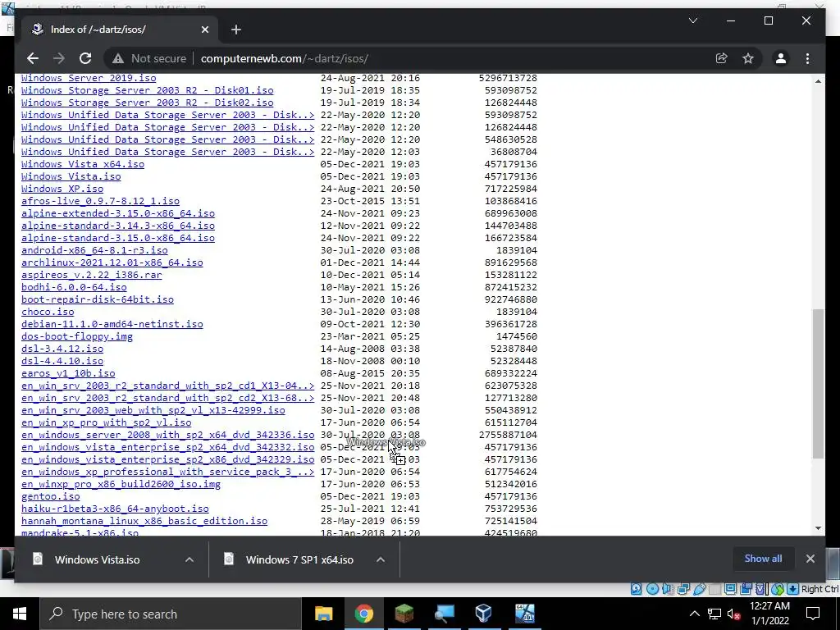Open hannah_montana_linux_x86_basic_edition.iso link
Screen dimensions: 840x630
[144, 521]
